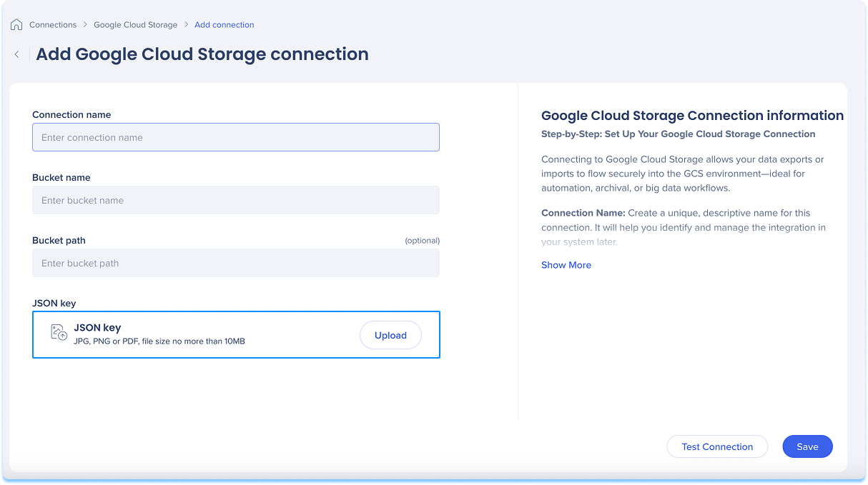The image size is (868, 485).
Task: Focus the Bucket path input field
Action: 236,263
